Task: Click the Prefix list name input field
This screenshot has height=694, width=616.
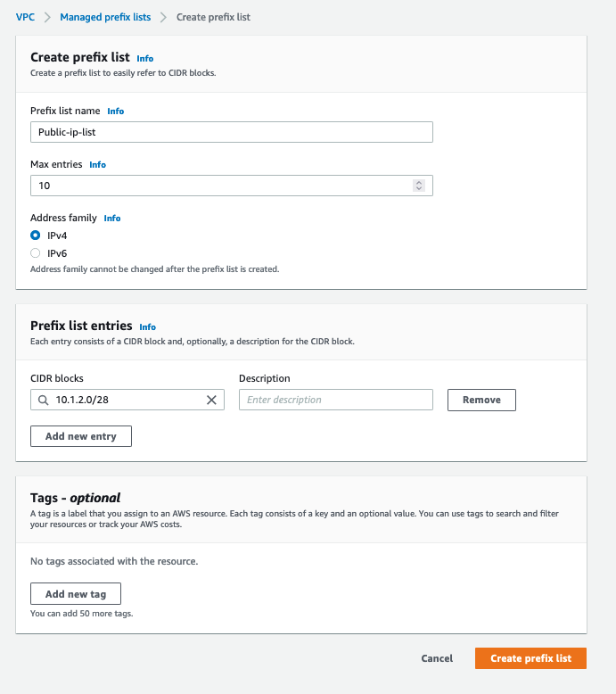Action: pos(232,132)
